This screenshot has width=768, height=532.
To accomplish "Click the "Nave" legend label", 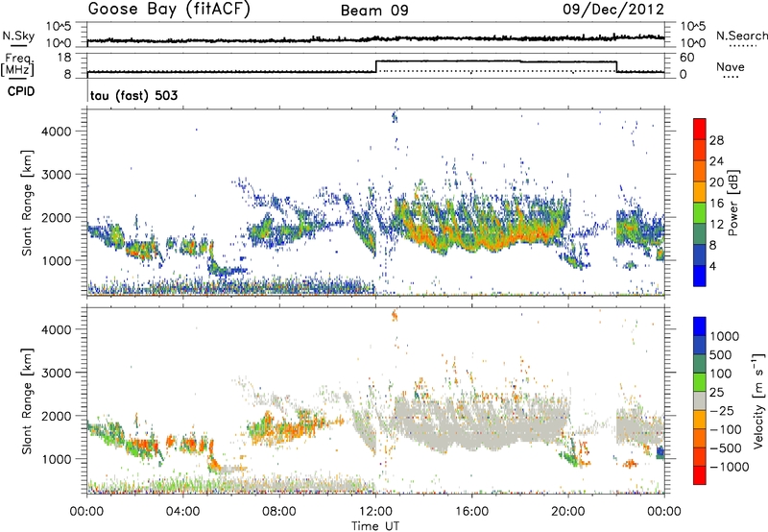I will pyautogui.click(x=731, y=66).
